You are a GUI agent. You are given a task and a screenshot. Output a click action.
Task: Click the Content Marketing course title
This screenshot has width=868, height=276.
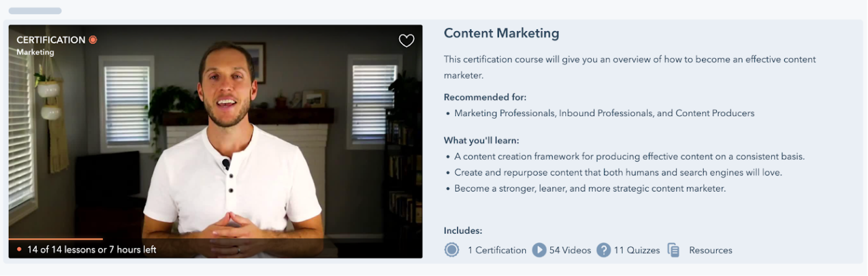pyautogui.click(x=501, y=33)
